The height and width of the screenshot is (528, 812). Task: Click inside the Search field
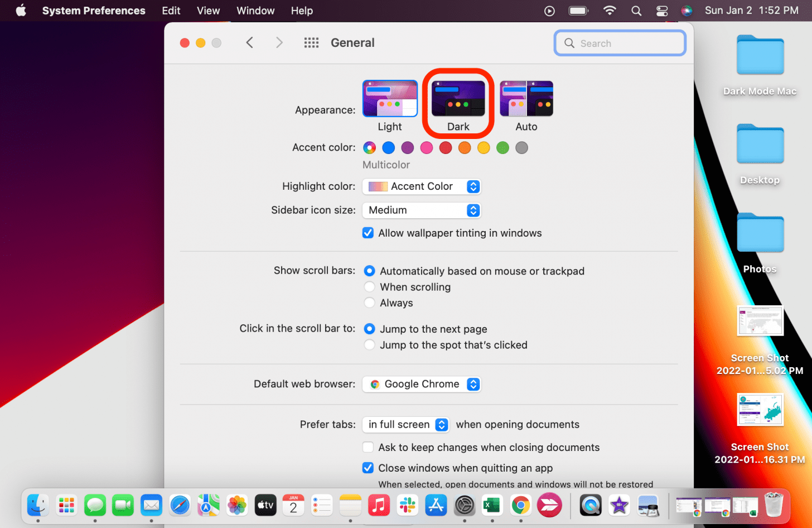click(x=619, y=43)
